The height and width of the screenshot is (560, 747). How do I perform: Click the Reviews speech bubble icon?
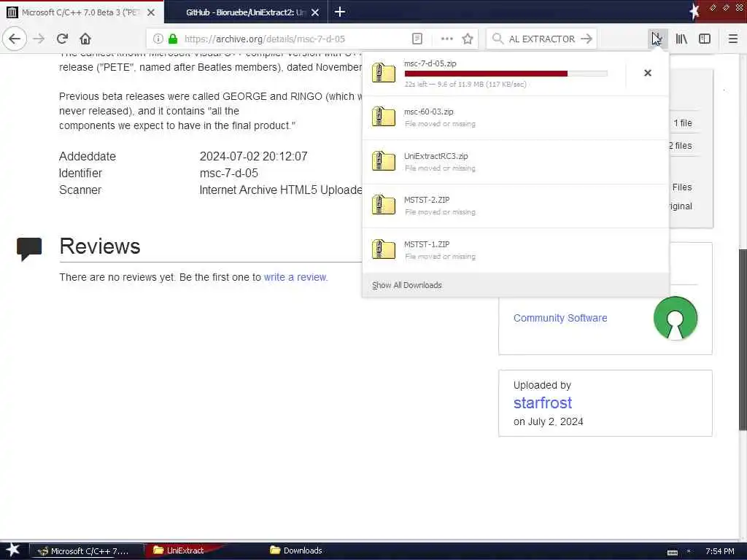tap(29, 249)
